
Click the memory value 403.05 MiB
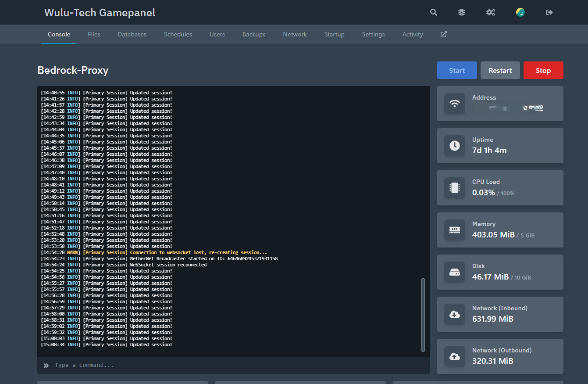click(x=493, y=235)
